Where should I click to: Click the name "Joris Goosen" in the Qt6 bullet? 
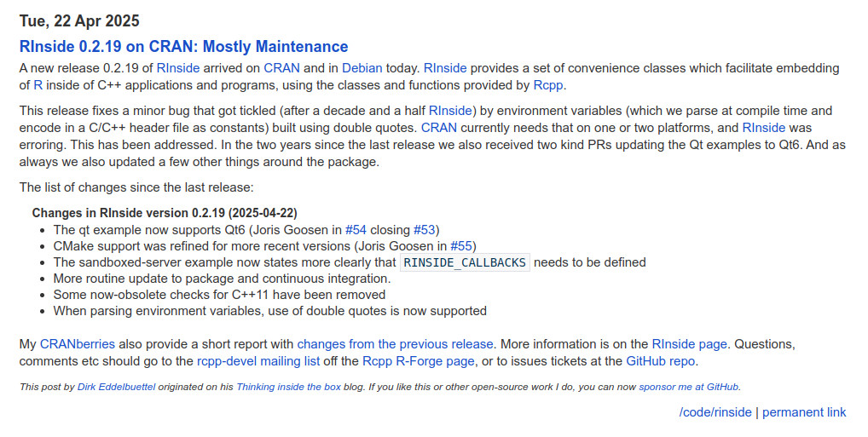(x=288, y=229)
